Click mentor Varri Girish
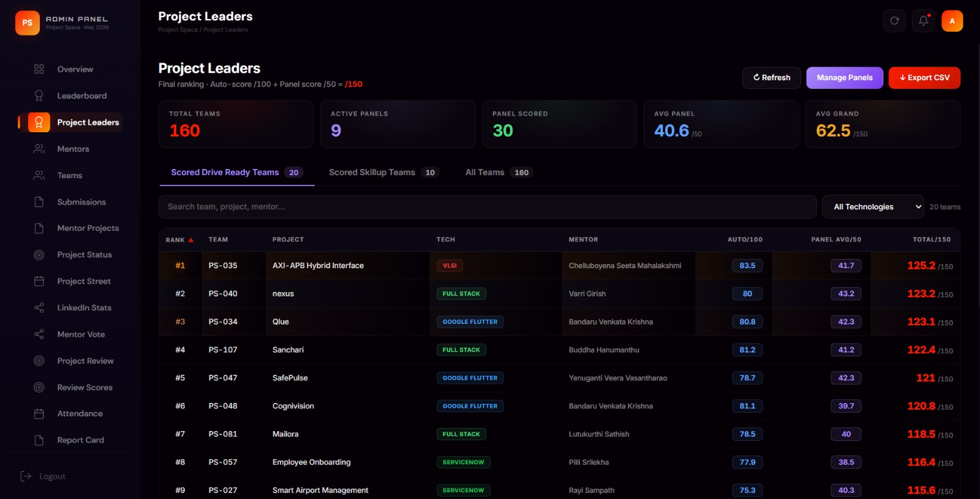 [587, 294]
